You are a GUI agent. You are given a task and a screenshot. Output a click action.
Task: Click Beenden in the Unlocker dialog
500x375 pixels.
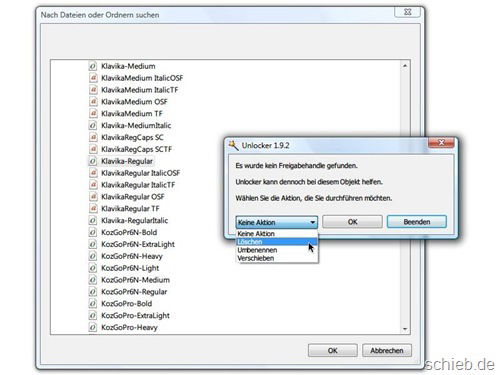(x=417, y=222)
